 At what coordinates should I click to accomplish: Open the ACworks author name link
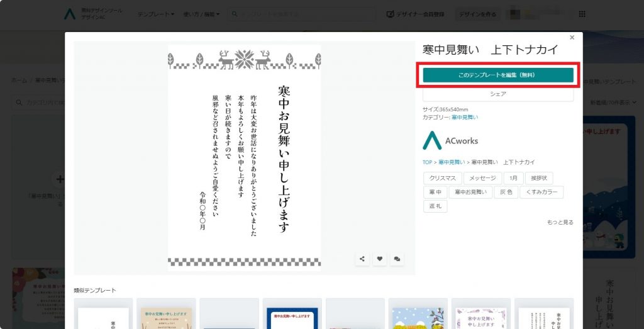(x=462, y=141)
